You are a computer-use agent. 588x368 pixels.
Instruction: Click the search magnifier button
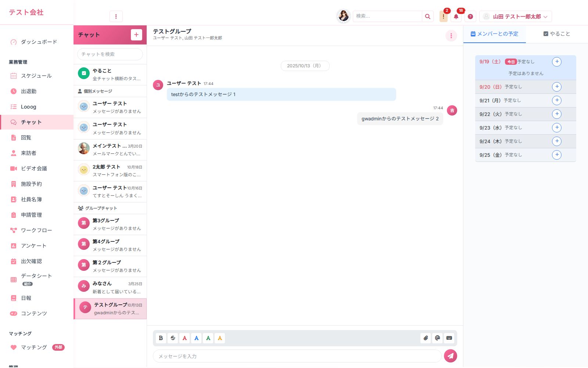click(x=427, y=16)
